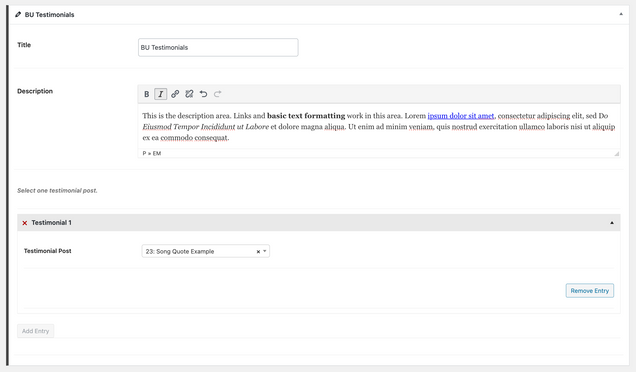
Task: Clear the selected Song Quote Example
Action: [x=258, y=252]
